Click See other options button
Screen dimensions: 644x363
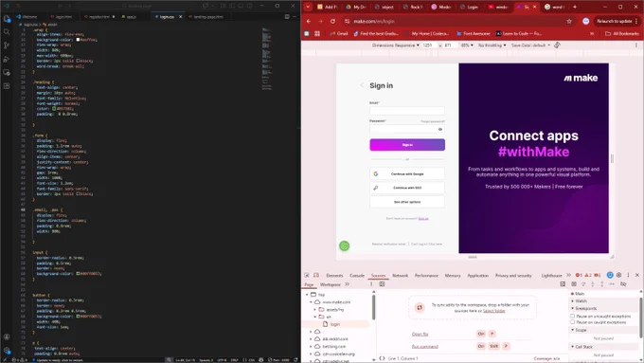click(x=407, y=202)
